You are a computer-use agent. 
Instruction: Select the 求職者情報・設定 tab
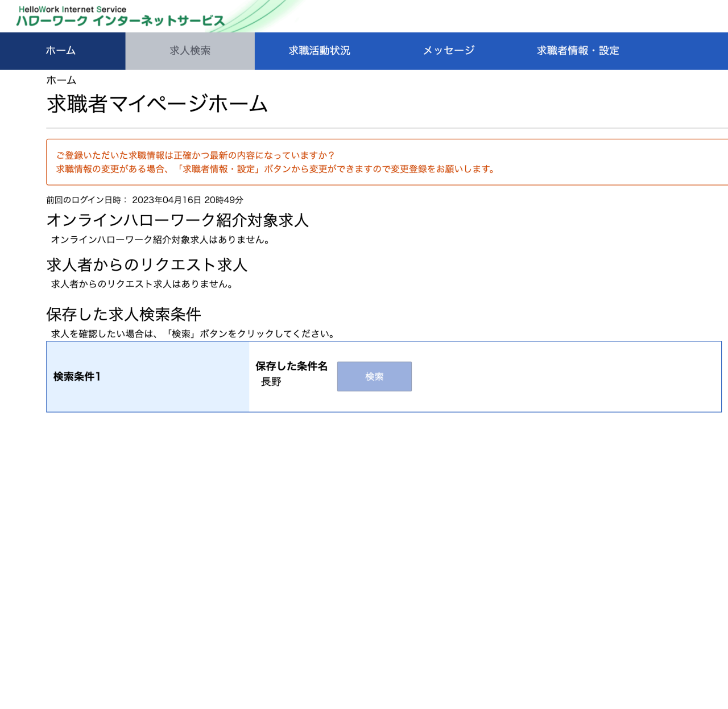tap(577, 51)
